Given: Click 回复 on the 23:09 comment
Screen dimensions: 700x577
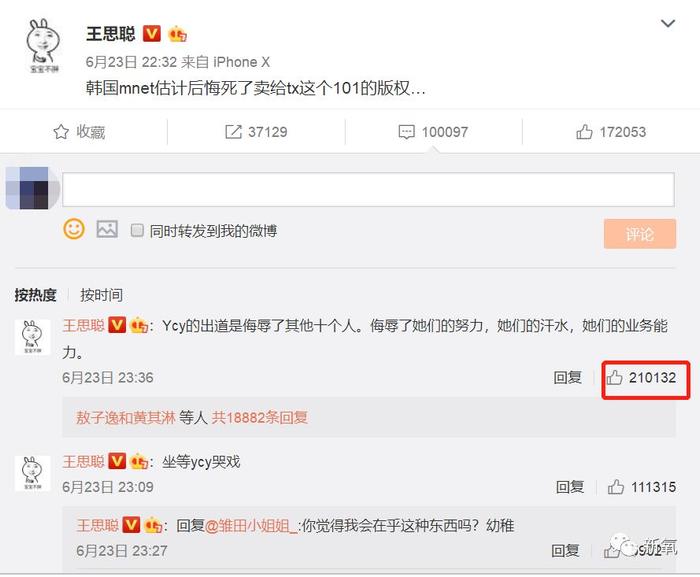Looking at the screenshot, I should (570, 487).
